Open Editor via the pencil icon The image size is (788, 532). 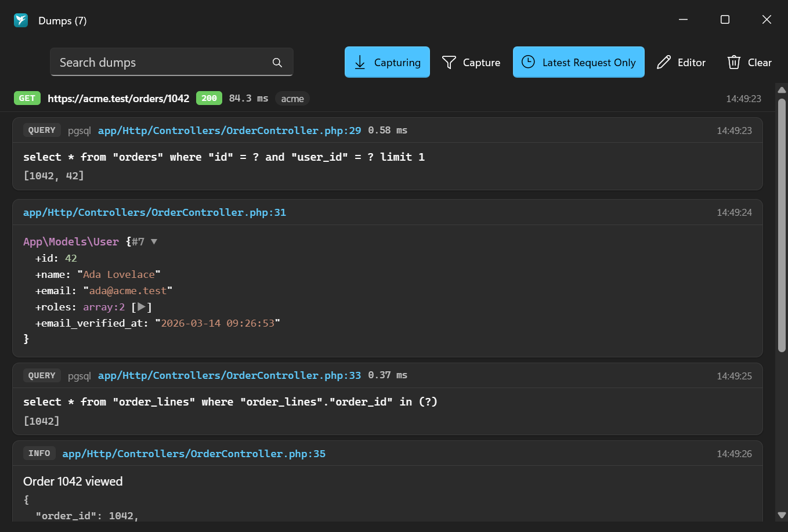[x=664, y=63]
